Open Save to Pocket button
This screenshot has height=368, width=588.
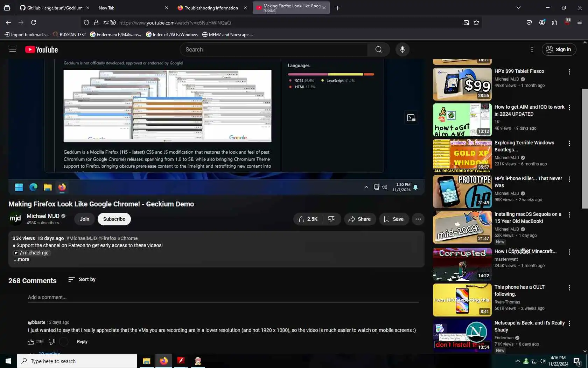tap(529, 22)
